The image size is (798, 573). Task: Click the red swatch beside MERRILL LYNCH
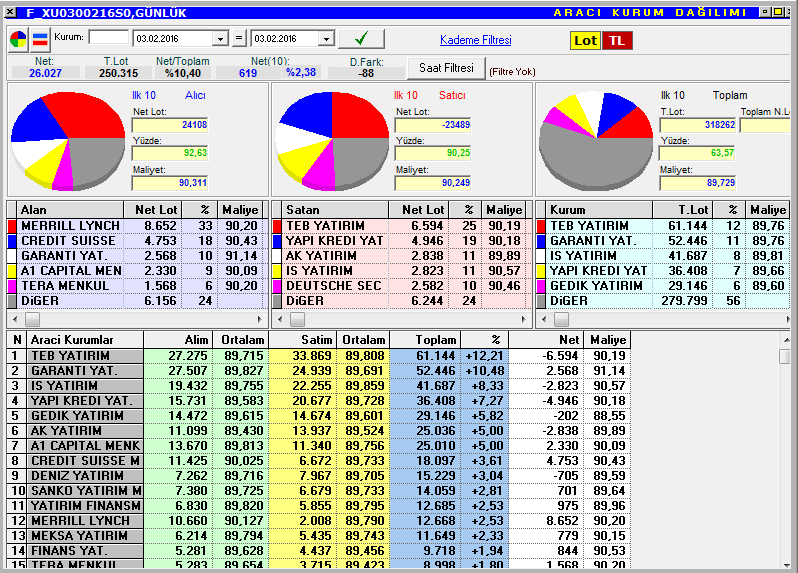click(x=12, y=225)
